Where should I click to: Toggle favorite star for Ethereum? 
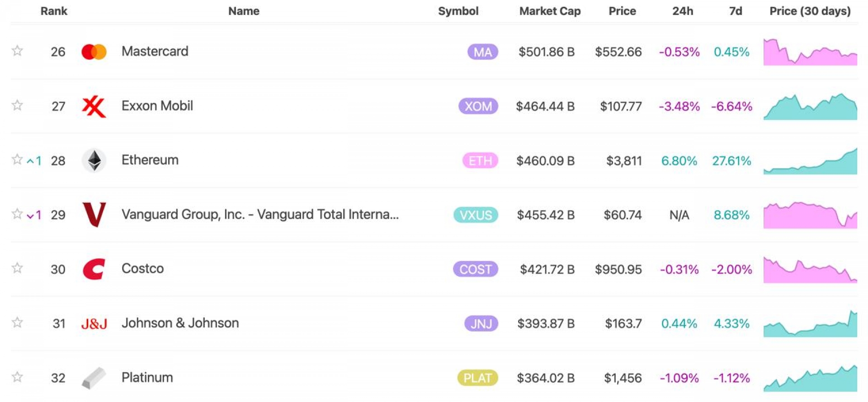(17, 159)
